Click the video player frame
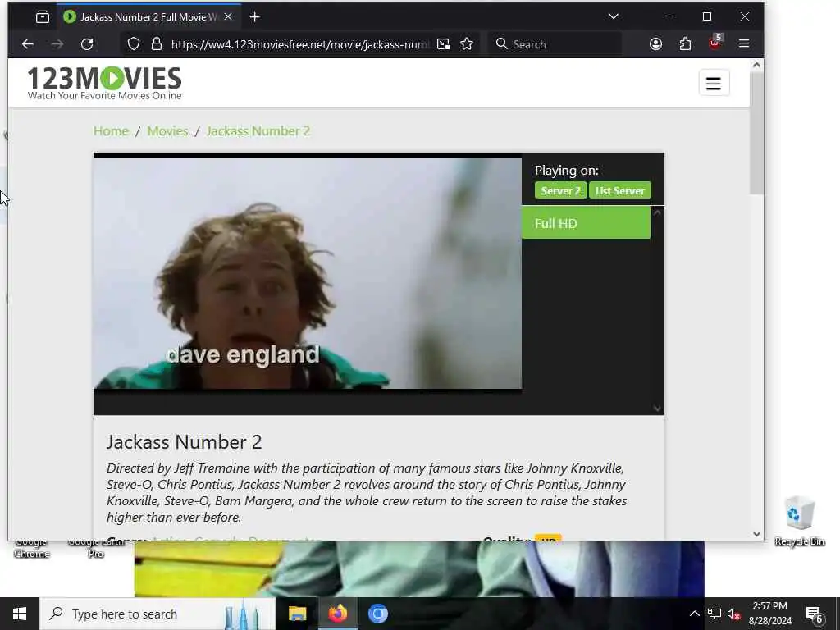This screenshot has height=630, width=840. pos(307,273)
